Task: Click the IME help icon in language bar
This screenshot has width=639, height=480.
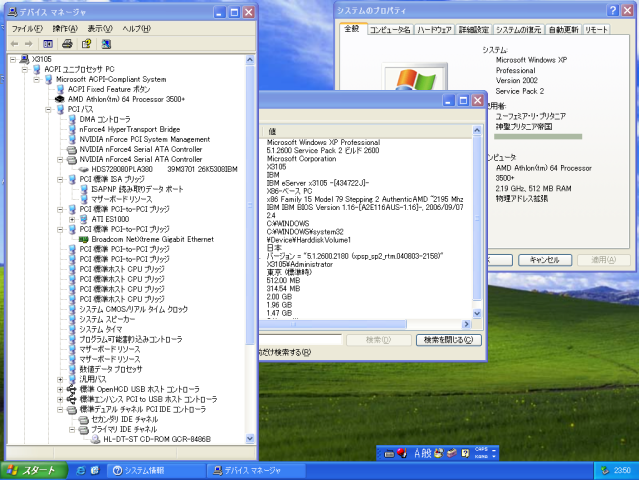Action: (x=465, y=453)
